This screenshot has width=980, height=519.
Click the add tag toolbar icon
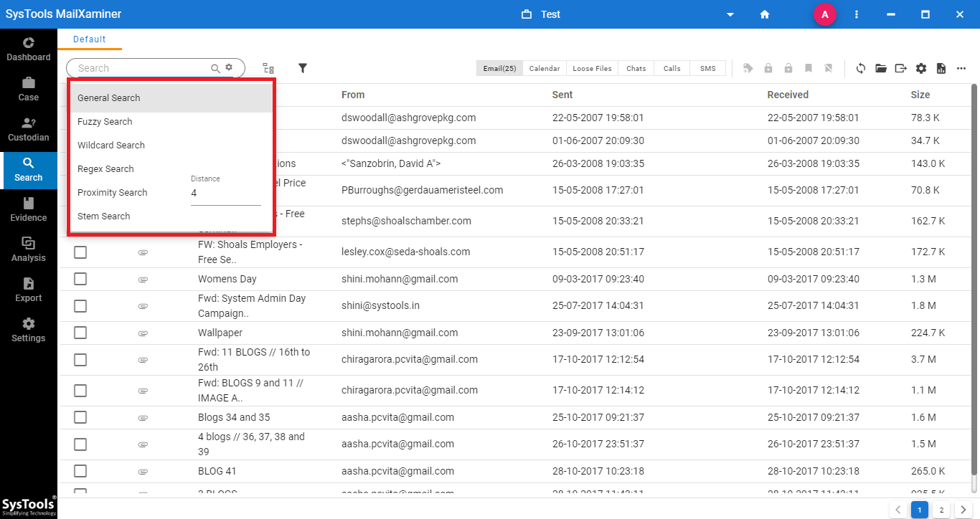click(x=748, y=68)
